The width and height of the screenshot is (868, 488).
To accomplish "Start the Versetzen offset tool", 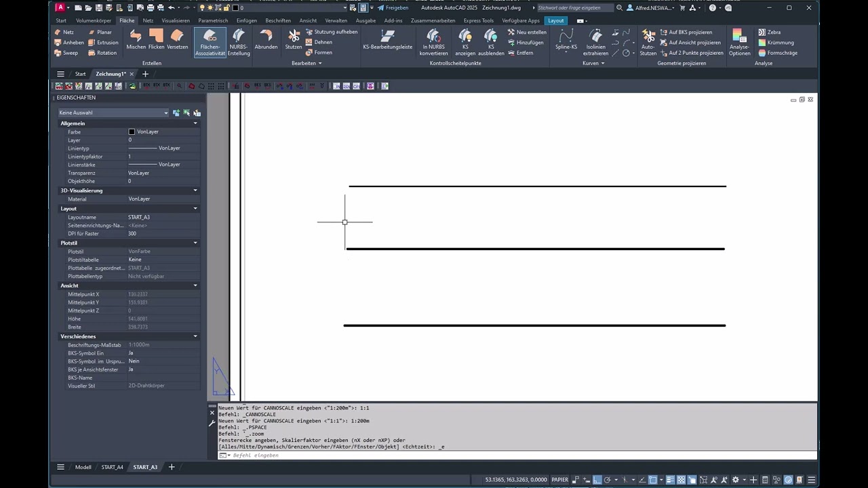I will pos(177,39).
